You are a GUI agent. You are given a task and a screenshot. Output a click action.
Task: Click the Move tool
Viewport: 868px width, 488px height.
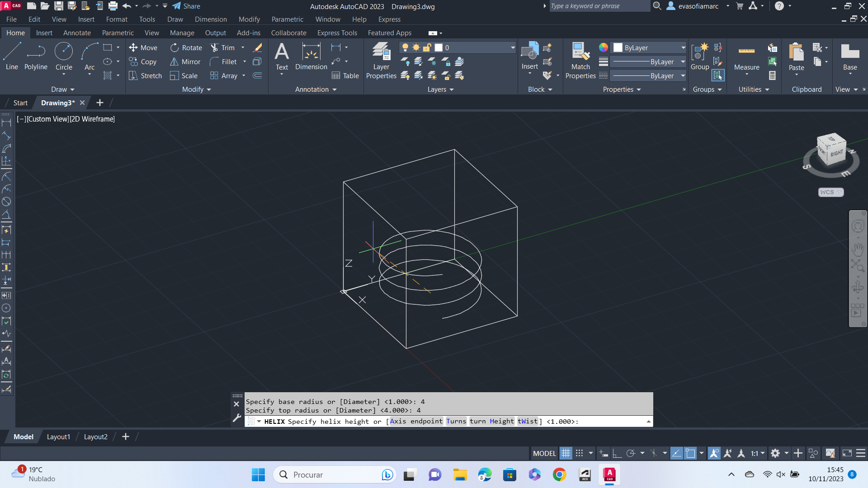pyautogui.click(x=143, y=47)
